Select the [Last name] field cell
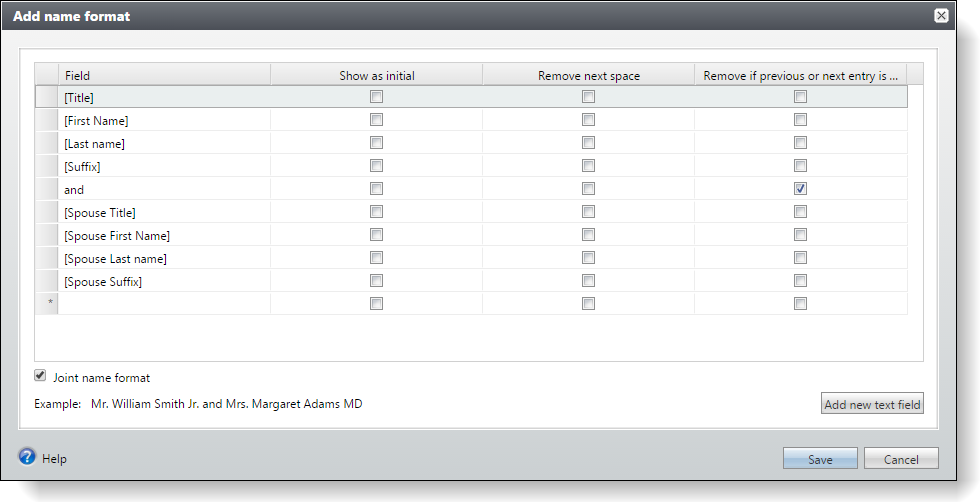This screenshot has height=502, width=980. [164, 143]
